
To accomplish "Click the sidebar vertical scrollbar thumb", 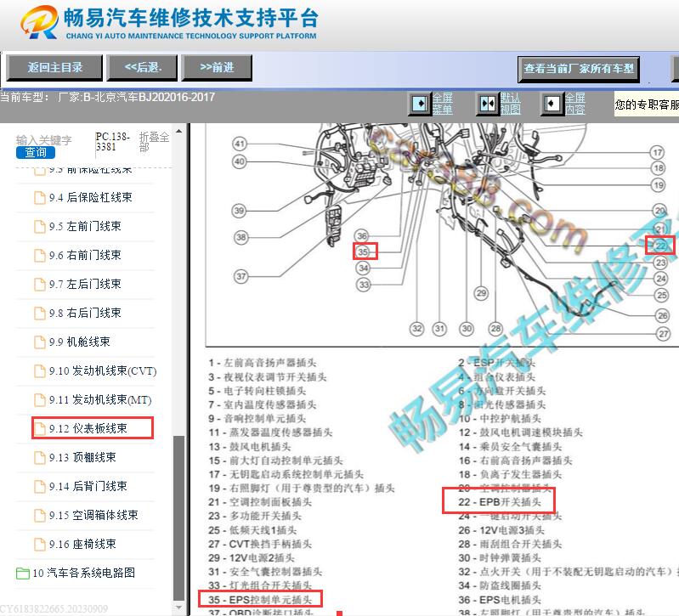I will 178,517.
